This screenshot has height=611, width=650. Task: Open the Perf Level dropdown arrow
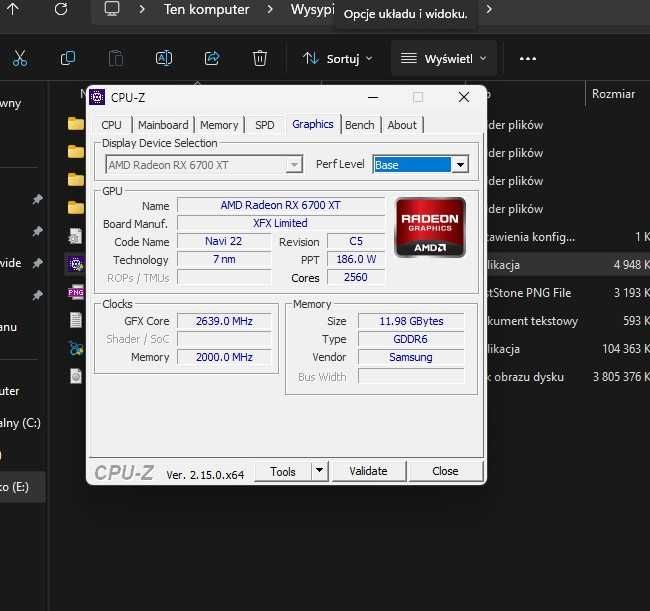460,165
